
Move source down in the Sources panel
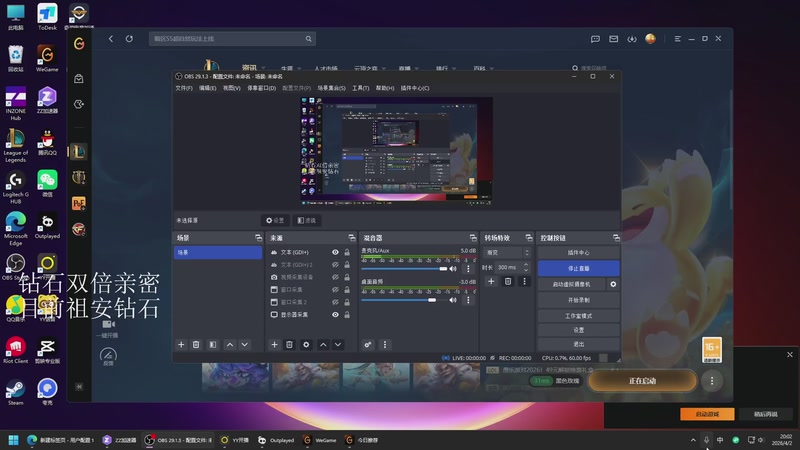tap(338, 345)
